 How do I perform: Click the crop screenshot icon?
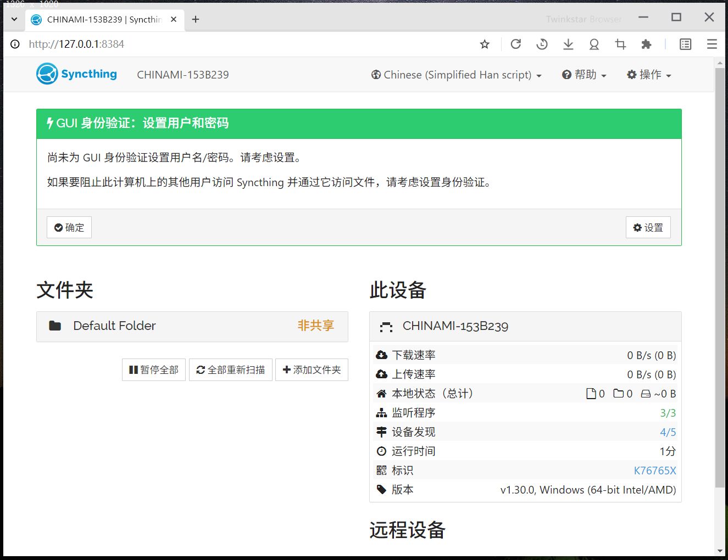[x=620, y=44]
